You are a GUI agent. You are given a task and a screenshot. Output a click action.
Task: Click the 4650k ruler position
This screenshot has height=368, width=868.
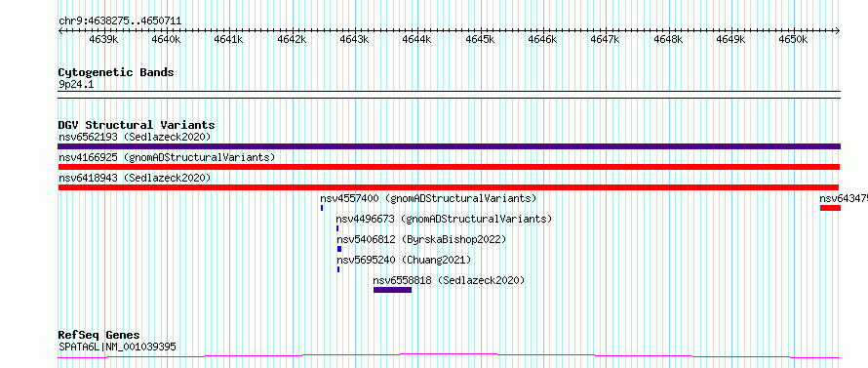pos(794,40)
